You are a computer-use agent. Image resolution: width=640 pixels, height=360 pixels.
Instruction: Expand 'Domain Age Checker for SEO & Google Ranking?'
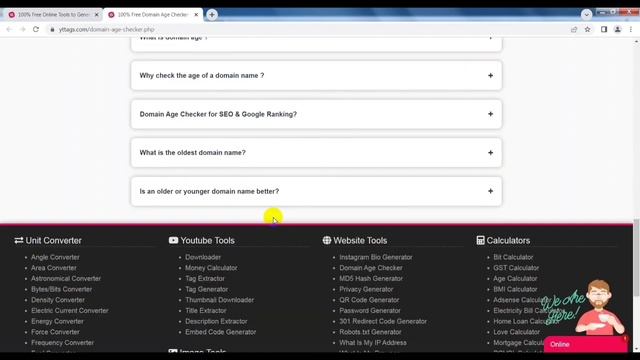coord(316,114)
